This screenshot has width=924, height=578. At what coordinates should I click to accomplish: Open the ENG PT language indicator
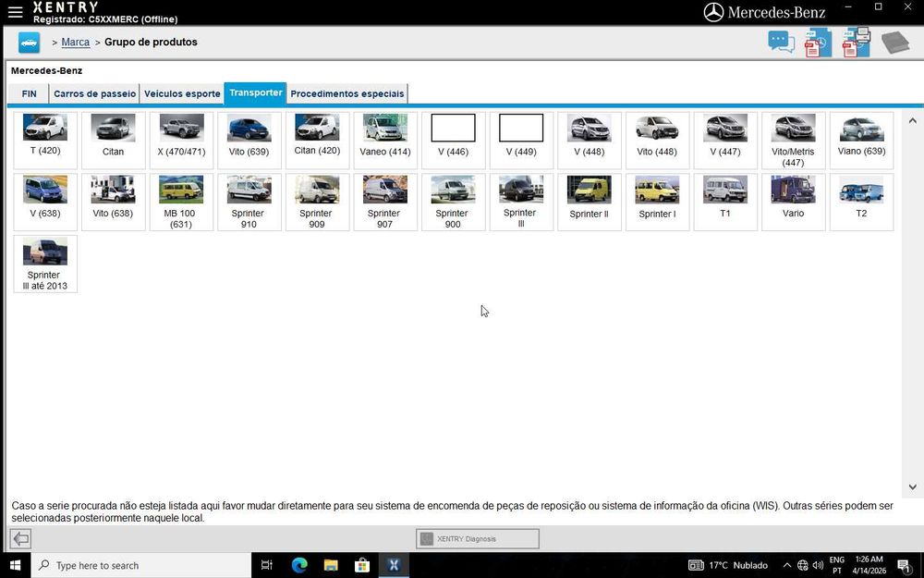pos(837,565)
